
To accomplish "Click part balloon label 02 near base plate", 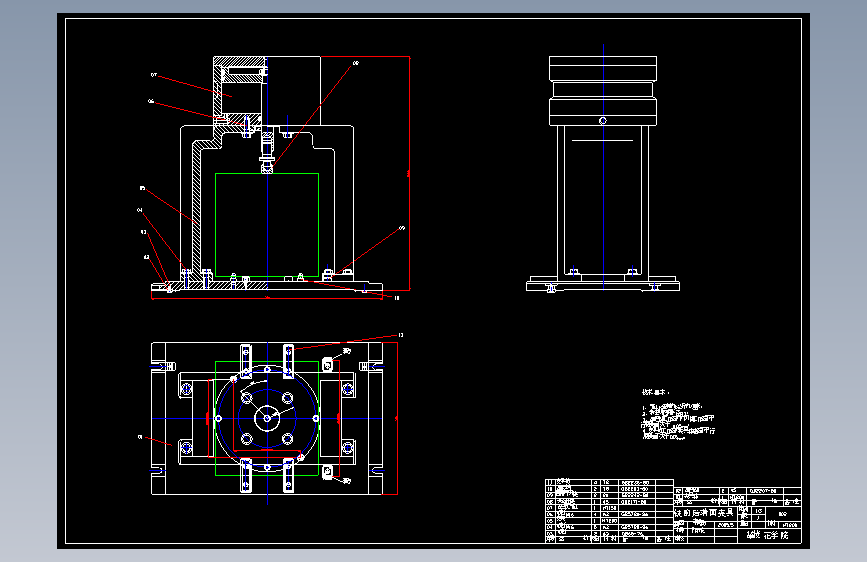I will 147,257.
